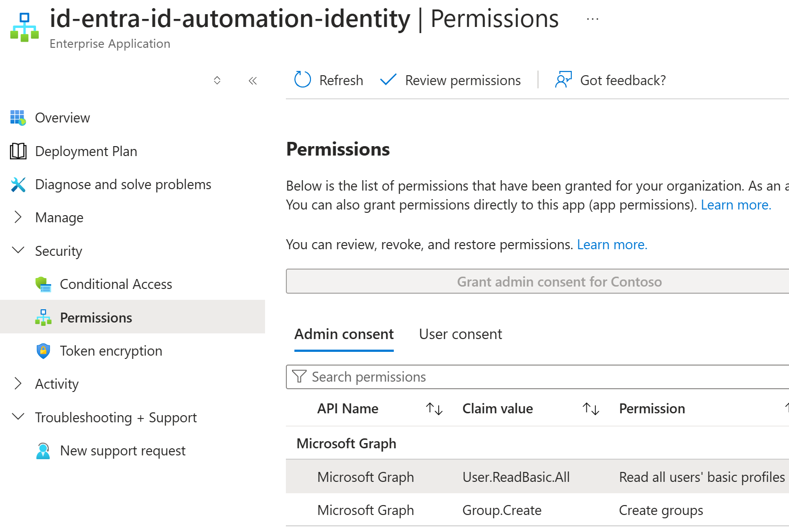Click the Permission column header

652,409
